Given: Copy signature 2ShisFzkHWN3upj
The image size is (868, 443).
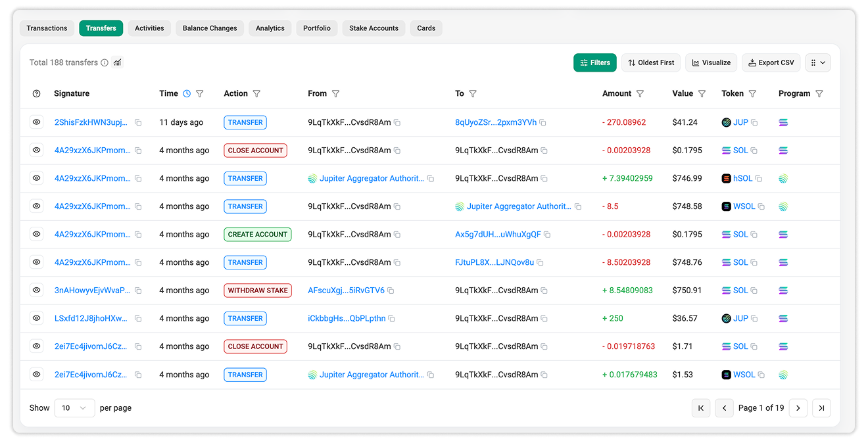Looking at the screenshot, I should [x=138, y=122].
